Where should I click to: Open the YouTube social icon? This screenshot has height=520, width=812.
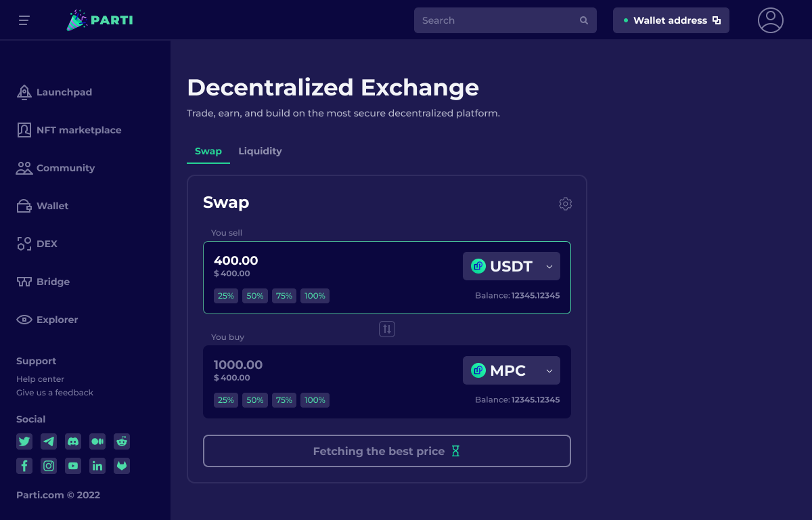[x=73, y=466]
